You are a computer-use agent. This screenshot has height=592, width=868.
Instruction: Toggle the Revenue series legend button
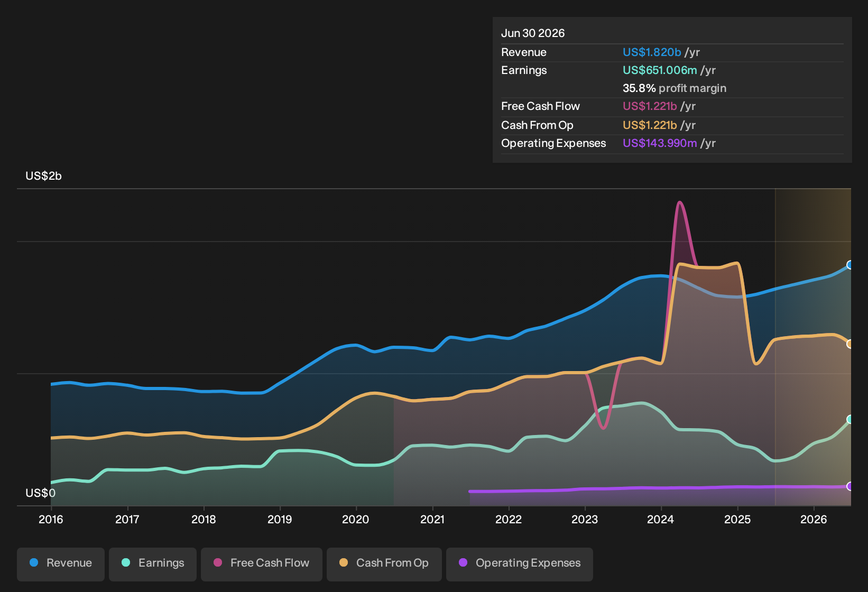pyautogui.click(x=61, y=564)
